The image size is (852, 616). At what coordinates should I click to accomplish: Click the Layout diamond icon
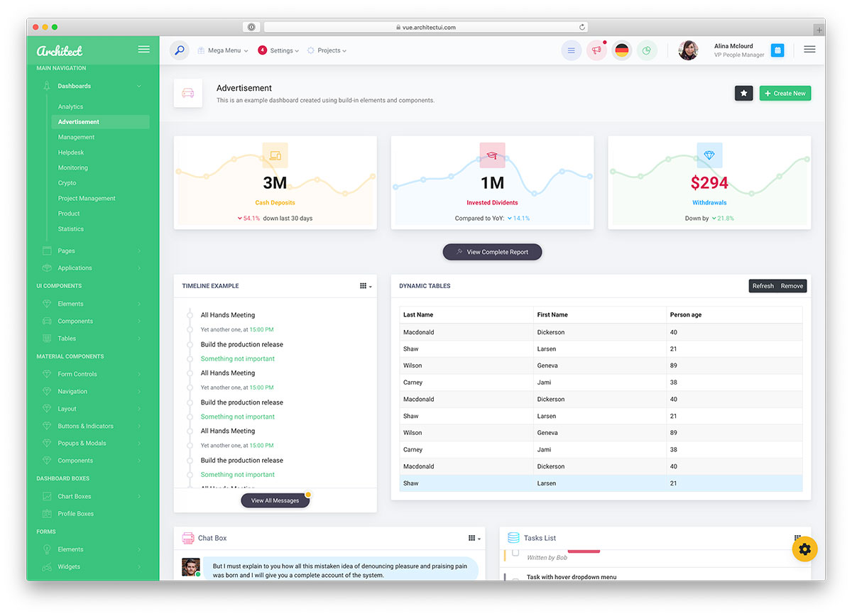click(x=47, y=409)
